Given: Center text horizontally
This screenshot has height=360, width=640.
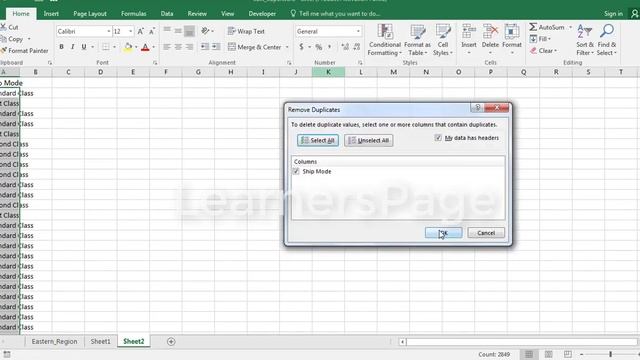Looking at the screenshot, I should (178, 47).
